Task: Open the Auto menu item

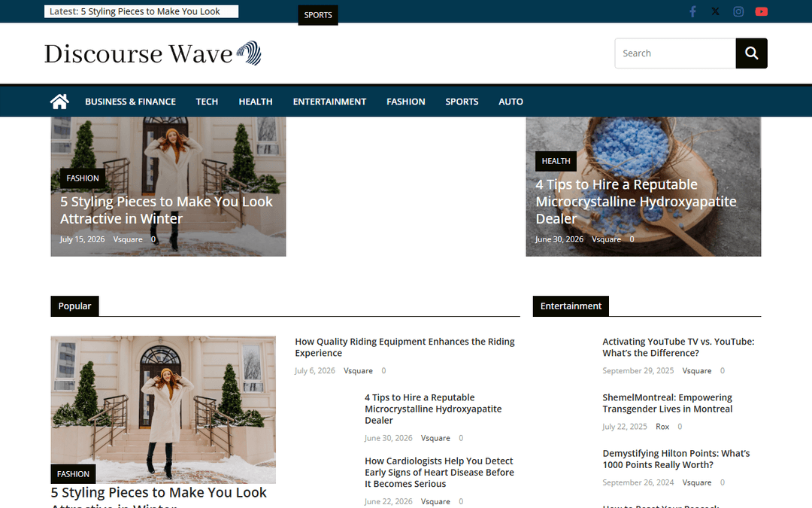Action: click(x=511, y=102)
